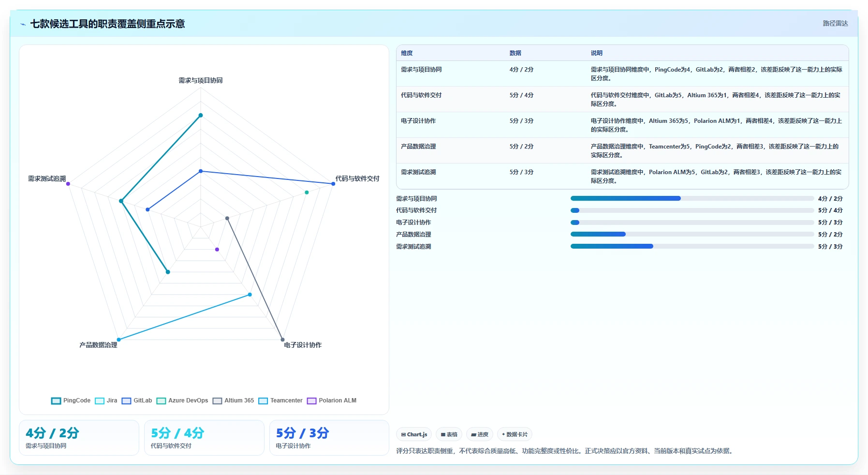Toggle PingCode legend swatch
Image resolution: width=868 pixels, height=475 pixels.
pos(56,401)
